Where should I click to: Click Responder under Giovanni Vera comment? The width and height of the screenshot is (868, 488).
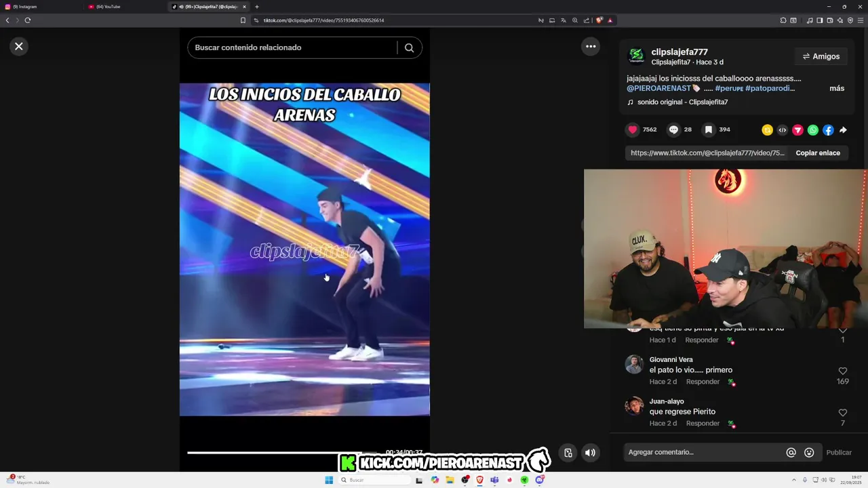702,382
